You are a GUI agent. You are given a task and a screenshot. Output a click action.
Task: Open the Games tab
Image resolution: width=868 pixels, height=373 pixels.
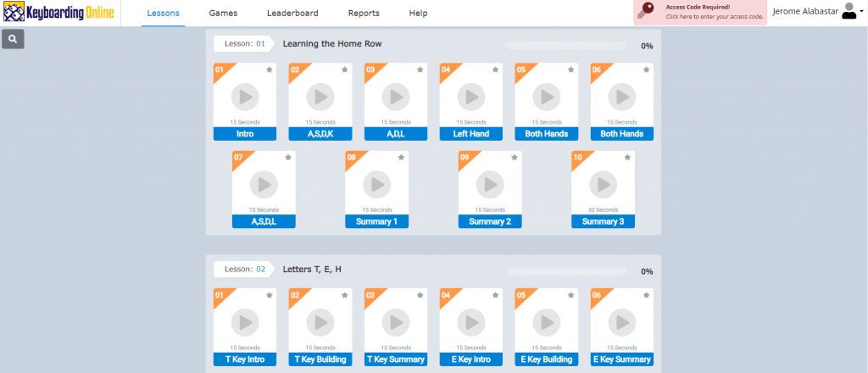coord(224,14)
